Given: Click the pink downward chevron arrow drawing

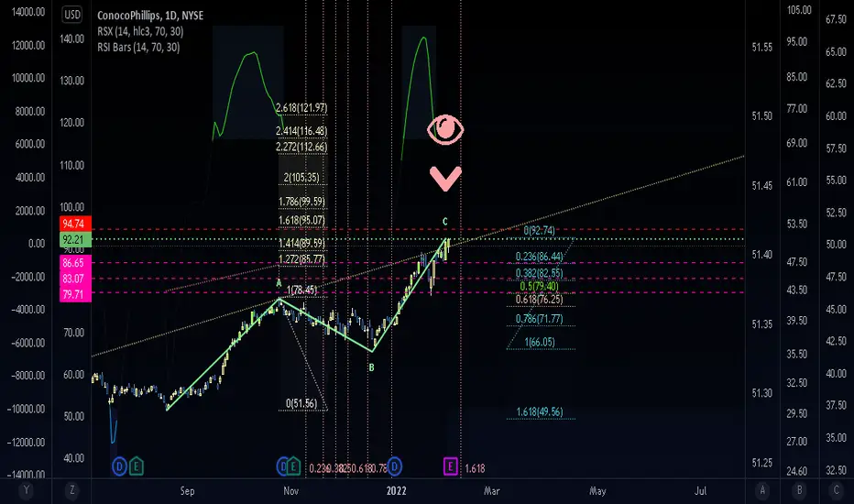Looking at the screenshot, I should click(445, 179).
